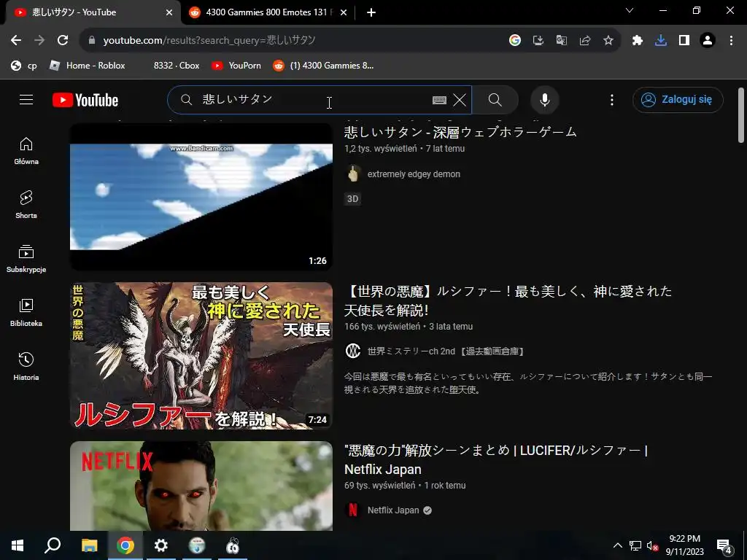Viewport: 747px width, 560px height.
Task: Open cp bookmark
Action: pyautogui.click(x=24, y=66)
